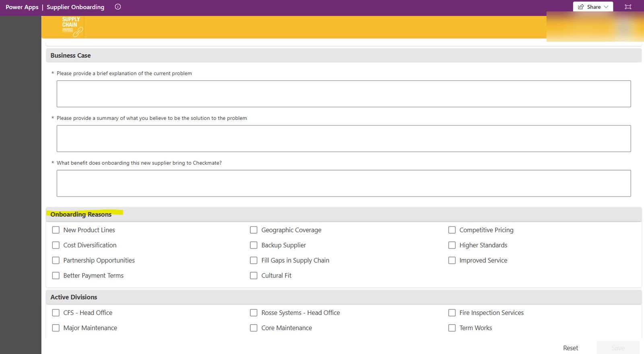Click into the solution summary text box
The height and width of the screenshot is (354, 644).
pyautogui.click(x=343, y=138)
